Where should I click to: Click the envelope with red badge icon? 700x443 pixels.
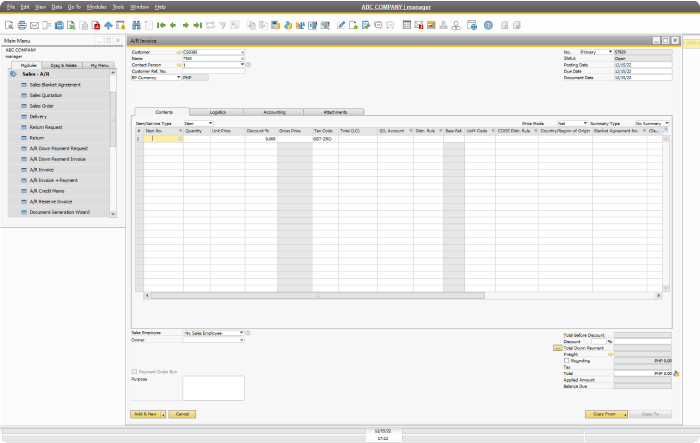coord(419,25)
